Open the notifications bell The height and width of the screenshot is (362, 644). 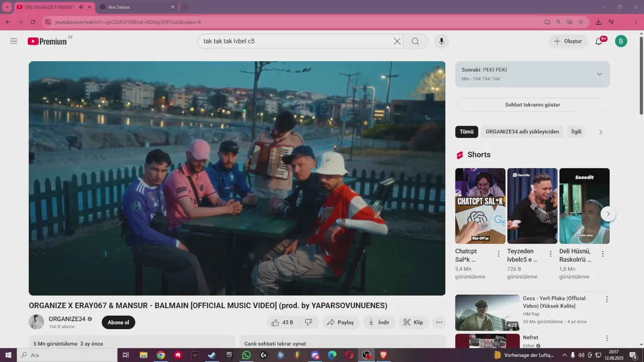[599, 41]
